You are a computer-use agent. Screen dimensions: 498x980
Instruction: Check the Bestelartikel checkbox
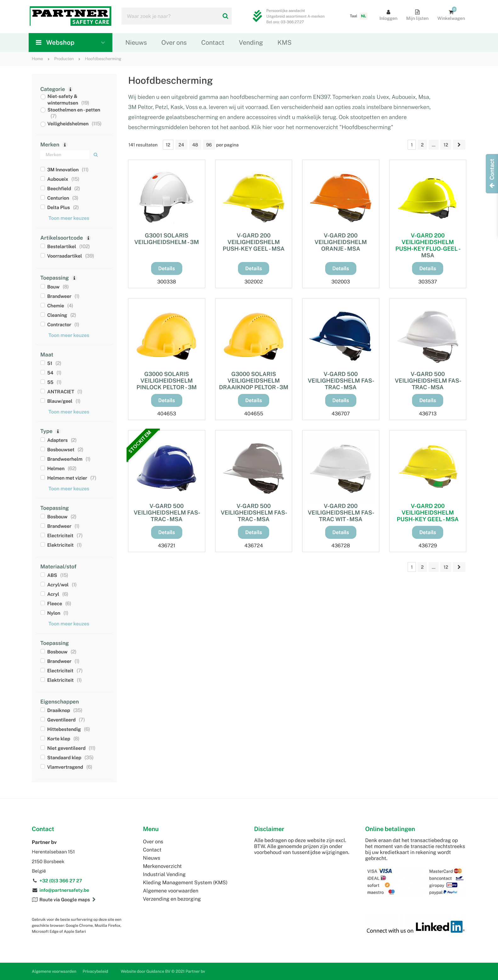[x=42, y=246]
